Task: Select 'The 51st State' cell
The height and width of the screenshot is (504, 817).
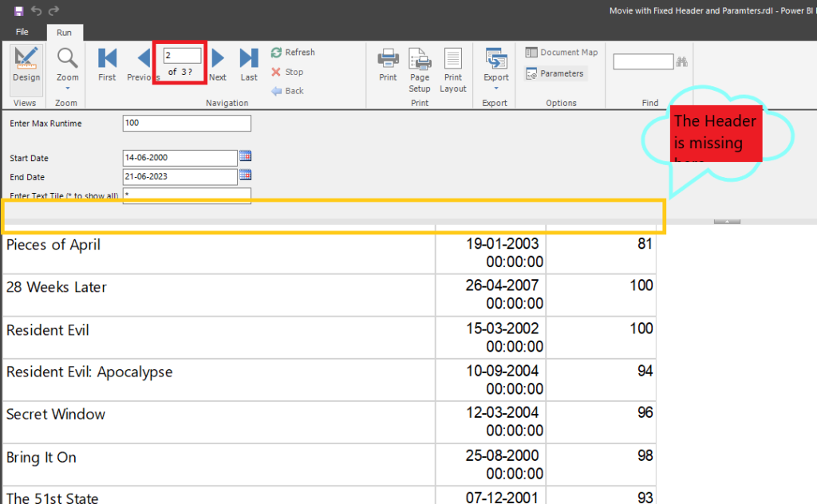Action: click(x=219, y=496)
